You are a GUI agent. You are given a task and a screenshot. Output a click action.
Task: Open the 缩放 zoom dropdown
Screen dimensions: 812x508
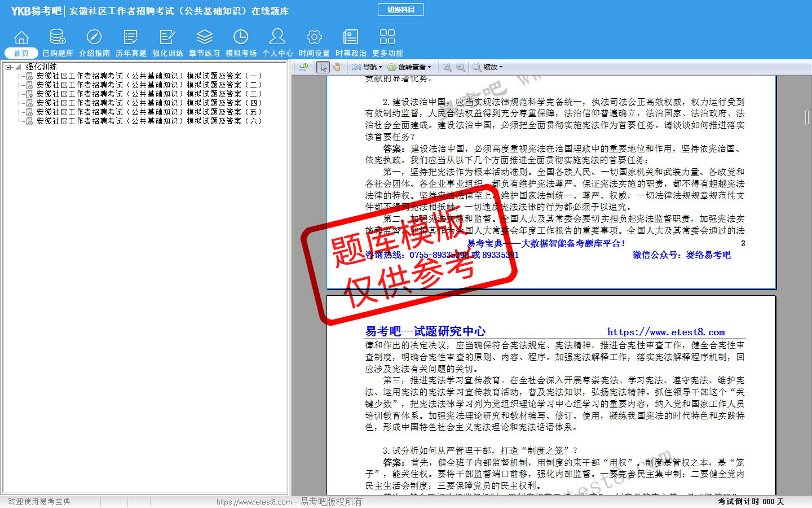pos(488,67)
